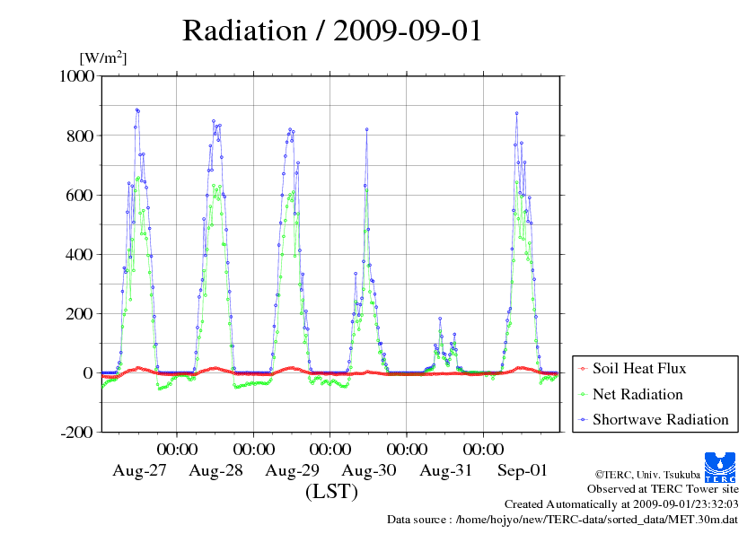Viewport: 756px width, 534px height.
Task: Select the 'Soil Heat Flux' legend label
Action: [639, 369]
